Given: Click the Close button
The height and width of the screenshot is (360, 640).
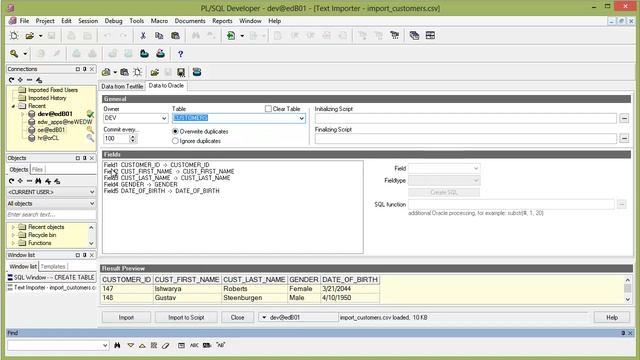Looking at the screenshot, I should point(237,317).
